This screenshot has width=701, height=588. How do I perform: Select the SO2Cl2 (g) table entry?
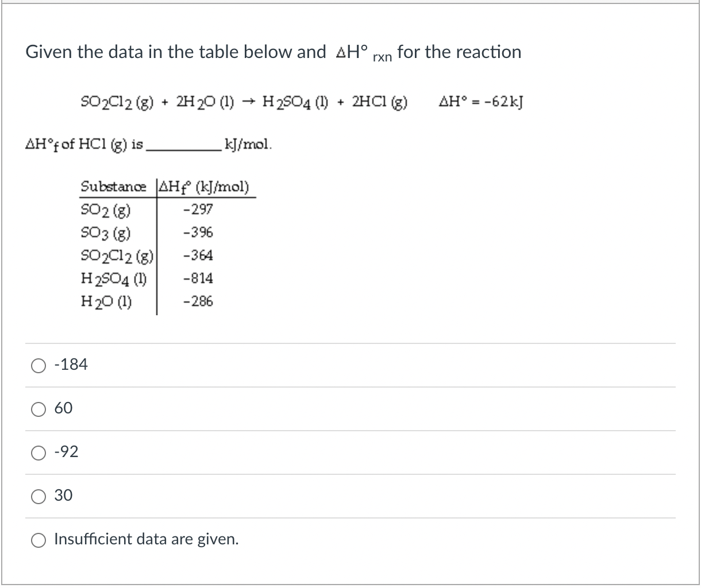[x=116, y=255]
